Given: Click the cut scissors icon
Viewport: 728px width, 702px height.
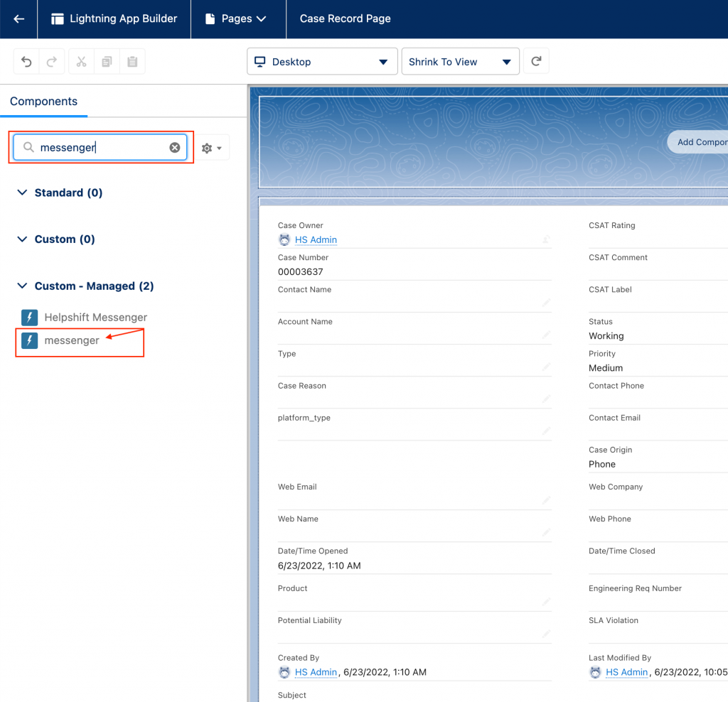Looking at the screenshot, I should (x=81, y=62).
